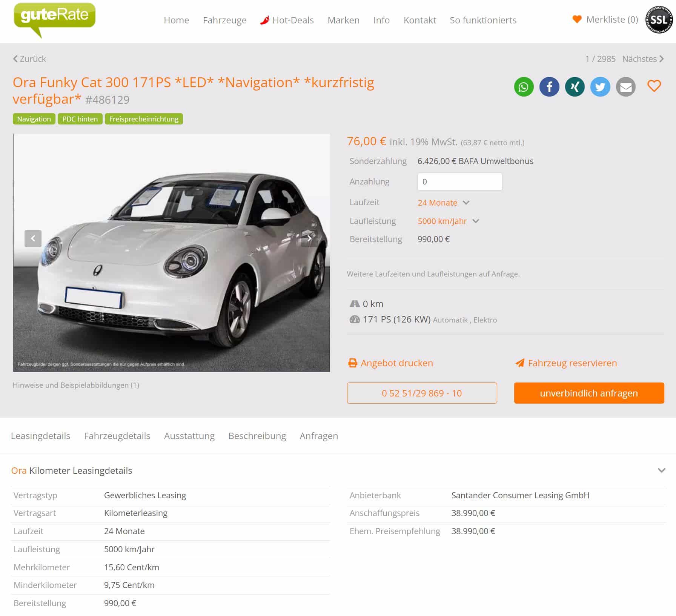Click the guteRate logo
Image resolution: width=676 pixels, height=616 pixels.
[54, 20]
